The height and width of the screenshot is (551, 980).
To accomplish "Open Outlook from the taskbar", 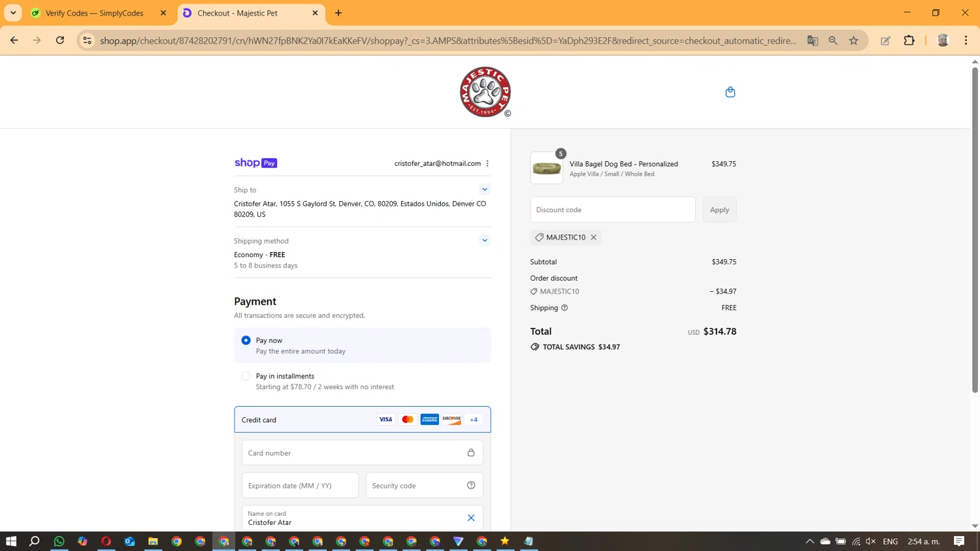I will click(129, 541).
